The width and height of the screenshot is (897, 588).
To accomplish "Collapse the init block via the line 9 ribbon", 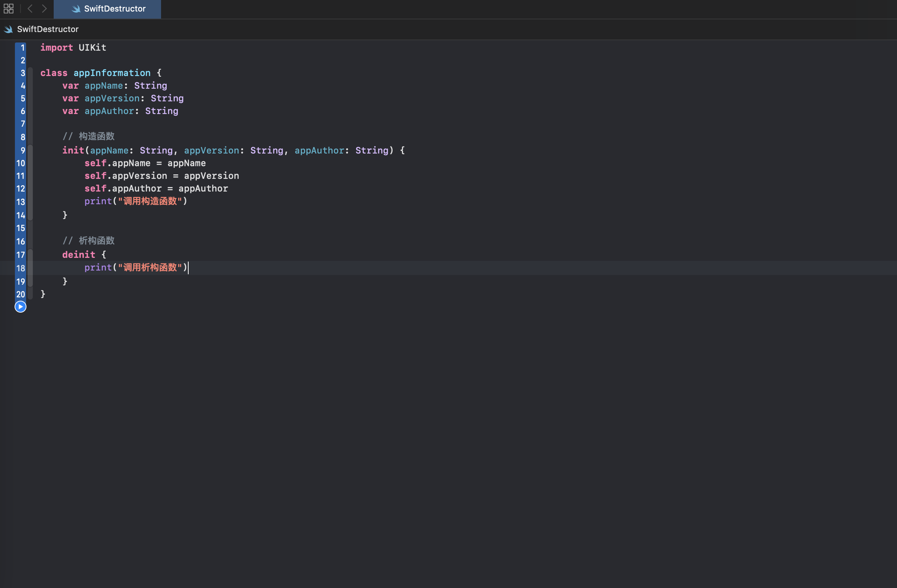I will pyautogui.click(x=31, y=151).
